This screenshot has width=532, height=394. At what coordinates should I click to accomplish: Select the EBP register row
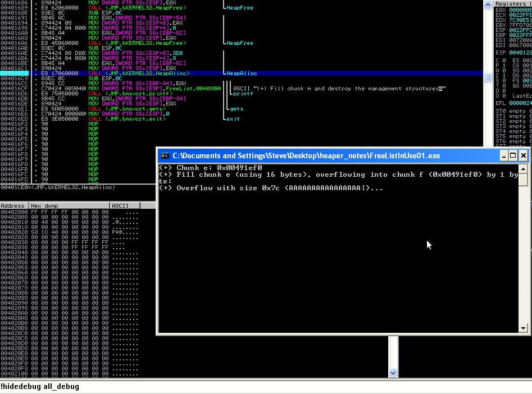tap(513, 35)
